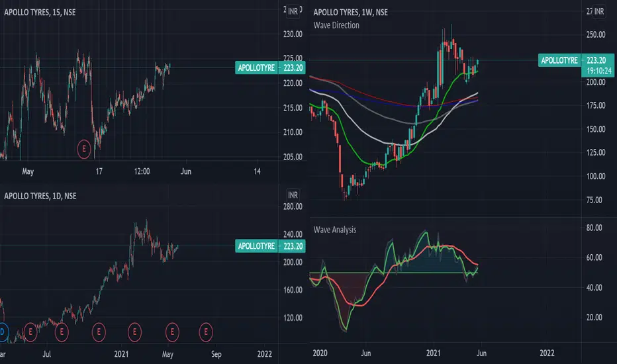Image resolution: width=617 pixels, height=364 pixels.
Task: Click the 14 date label on 15-minute chart
Action: (x=257, y=171)
